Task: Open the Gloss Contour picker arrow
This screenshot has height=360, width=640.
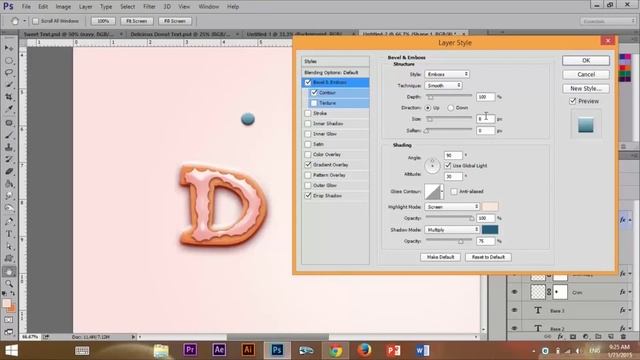Action: point(442,191)
